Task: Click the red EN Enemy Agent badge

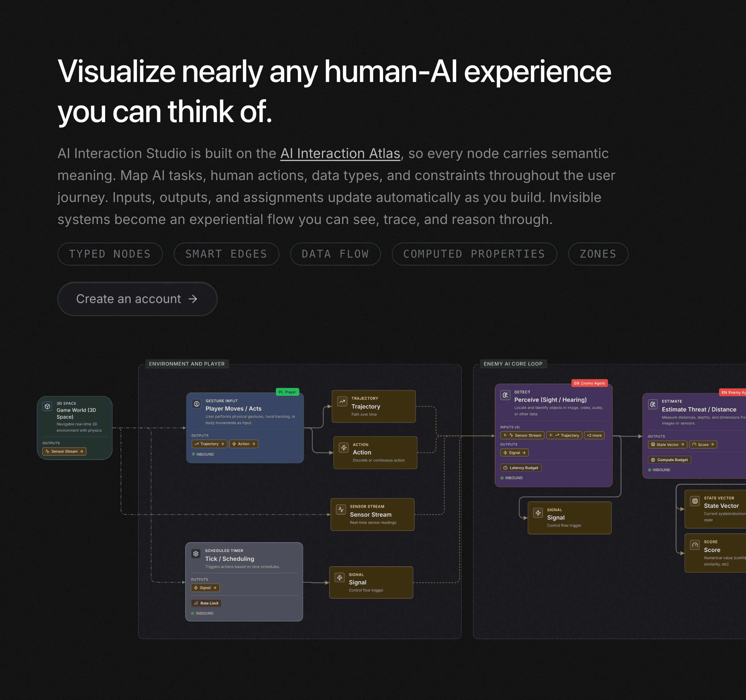Action: (x=589, y=383)
